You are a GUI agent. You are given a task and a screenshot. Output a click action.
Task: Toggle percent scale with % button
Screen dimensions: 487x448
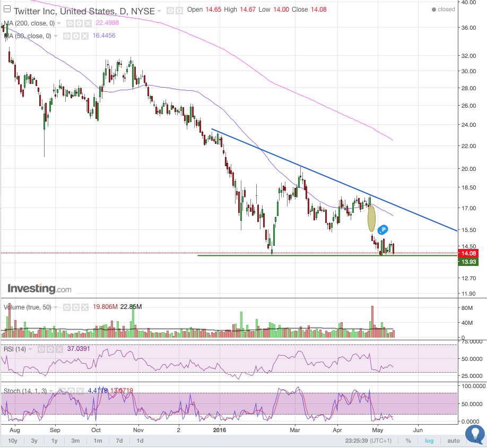point(408,441)
